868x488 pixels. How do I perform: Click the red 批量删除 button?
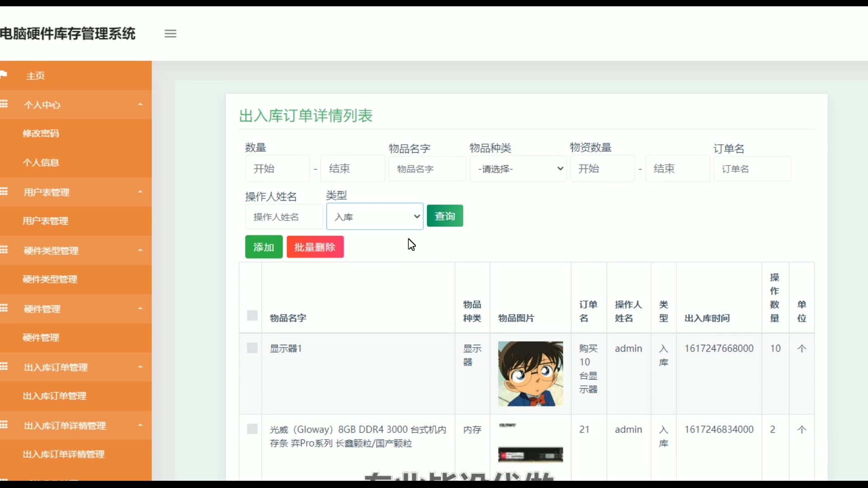[315, 247]
